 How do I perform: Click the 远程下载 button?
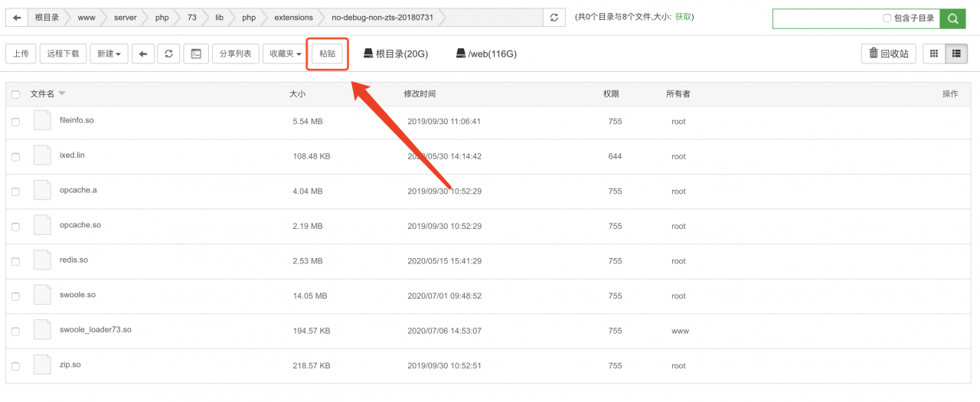pyautogui.click(x=63, y=54)
